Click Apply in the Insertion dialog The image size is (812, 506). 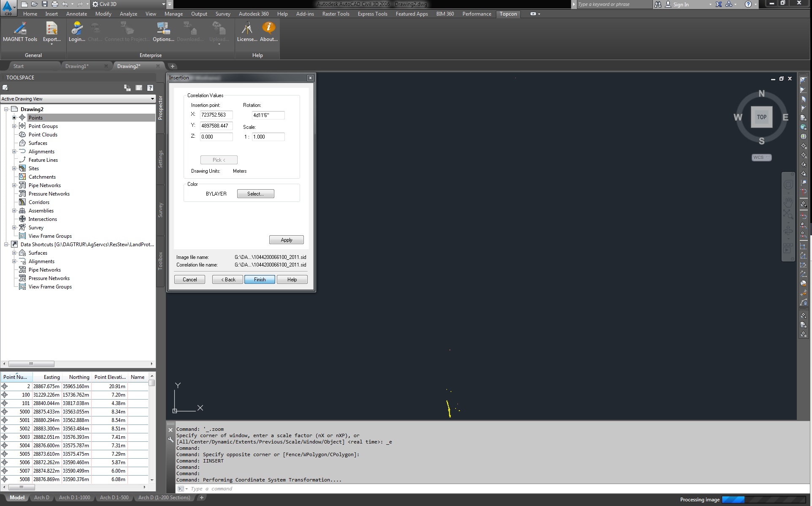(x=286, y=239)
